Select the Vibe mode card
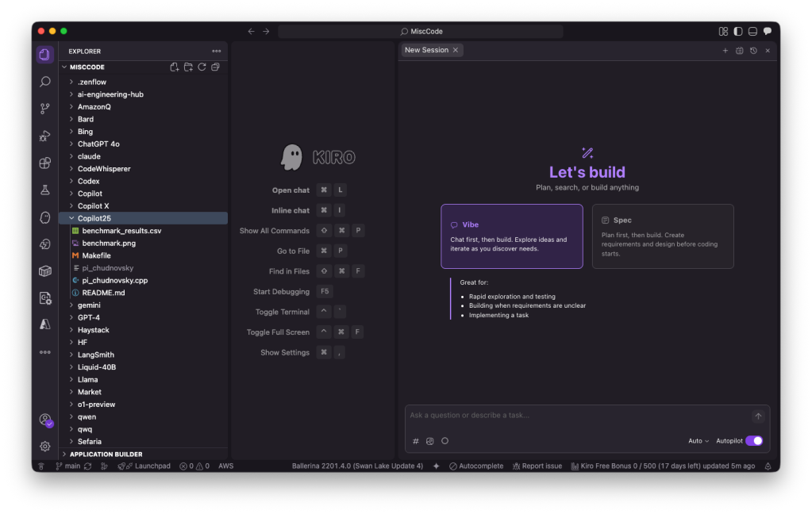The height and width of the screenshot is (514, 812). (x=512, y=236)
